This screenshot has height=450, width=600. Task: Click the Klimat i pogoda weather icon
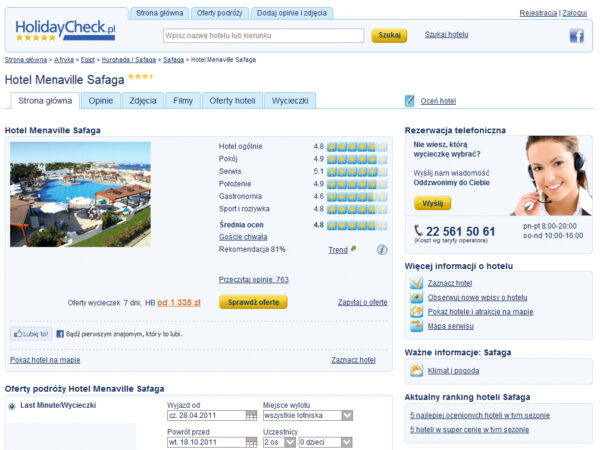(417, 370)
